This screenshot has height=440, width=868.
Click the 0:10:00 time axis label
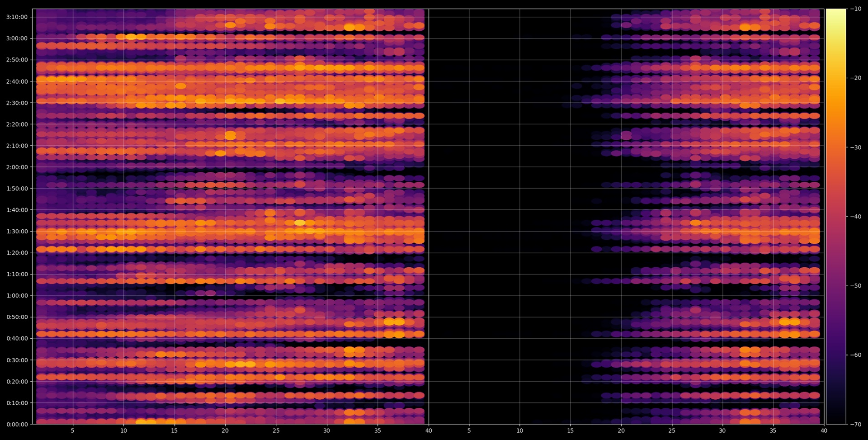pos(17,403)
